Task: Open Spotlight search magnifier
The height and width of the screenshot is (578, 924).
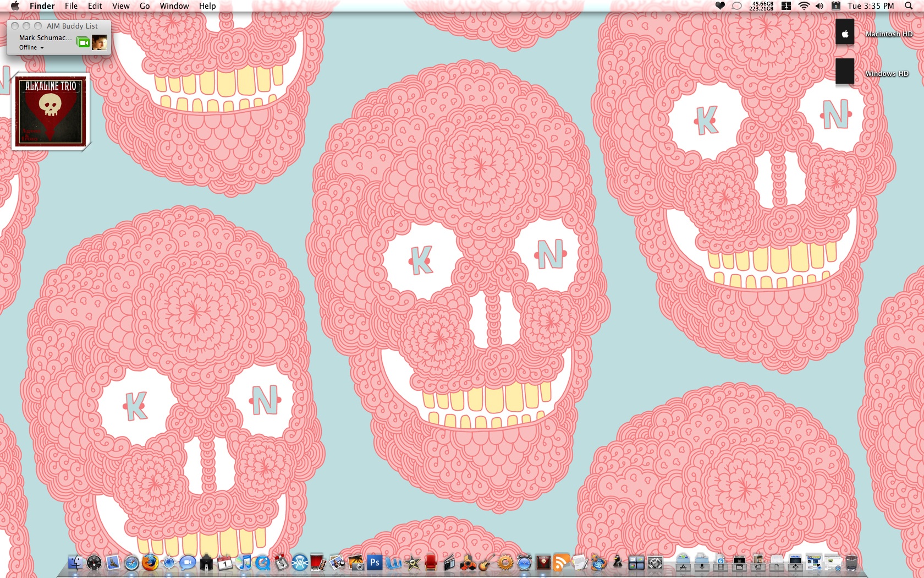Action: tap(908, 6)
